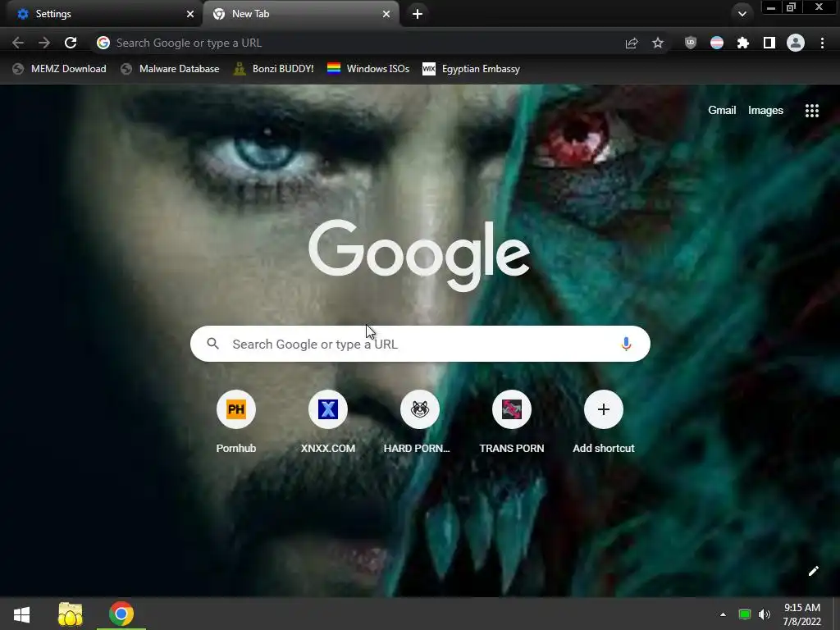This screenshot has height=630, width=840.
Task: Bookmark this tab with the star icon
Action: click(x=658, y=43)
